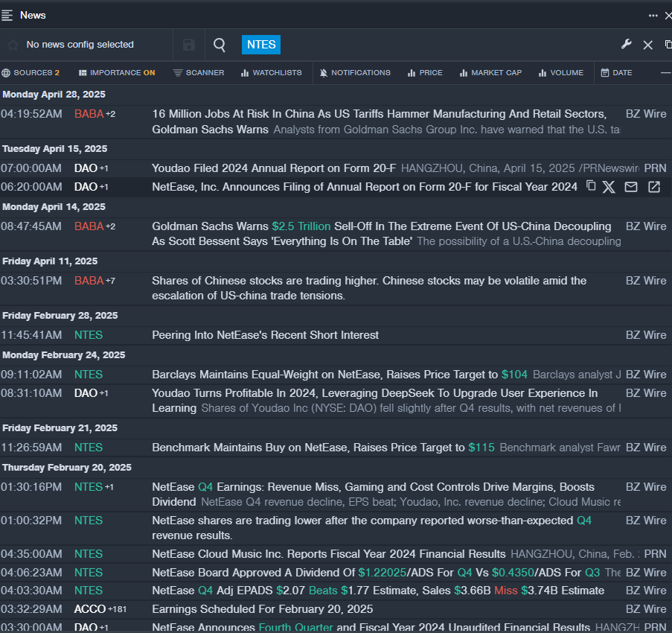
Task: Click the 'Friday February 28, 2025' date header
Action: 60,316
